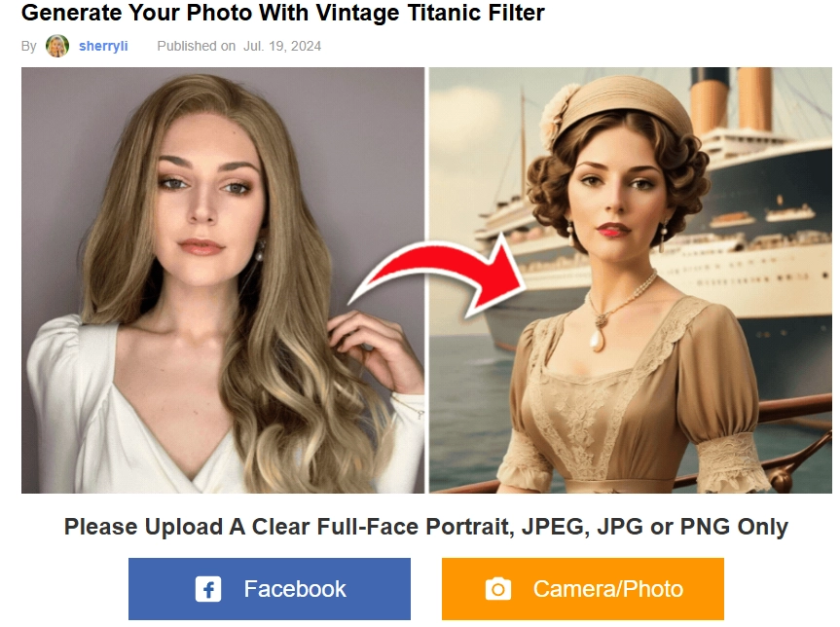The height and width of the screenshot is (627, 840).
Task: Click the circular author avatar next to "By"
Action: point(55,45)
